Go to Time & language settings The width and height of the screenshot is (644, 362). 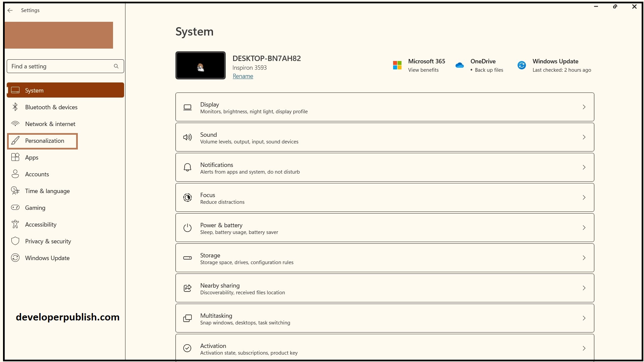point(47,191)
